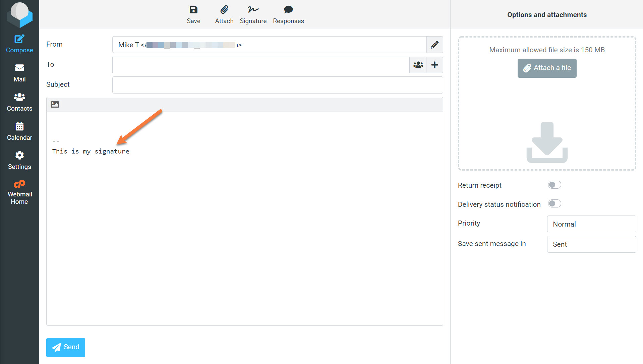Screen dimensions: 643x364
Task: Click the Attach a file button
Action: pos(546,68)
